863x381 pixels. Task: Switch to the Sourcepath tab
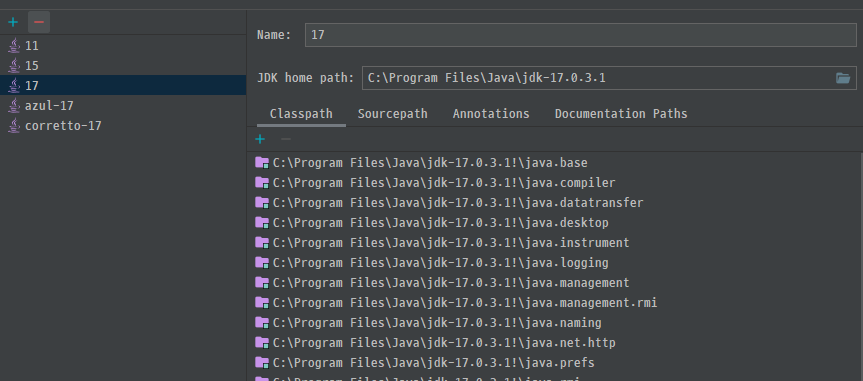click(x=392, y=114)
